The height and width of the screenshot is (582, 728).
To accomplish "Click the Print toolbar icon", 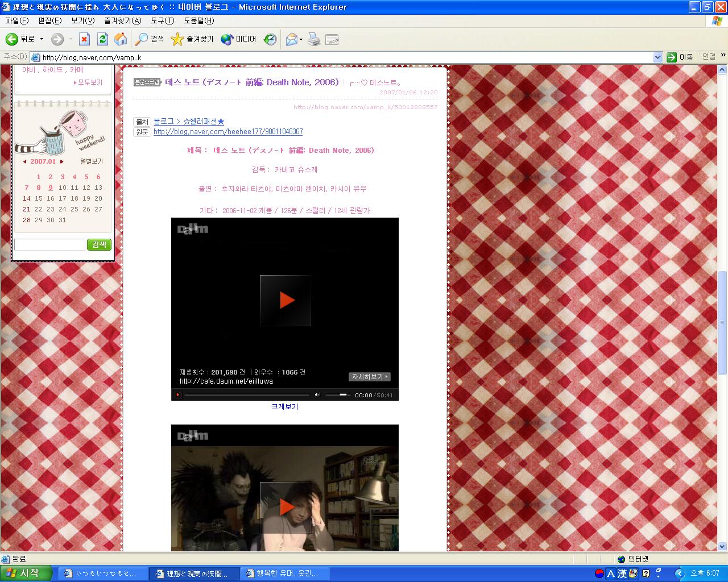I will coord(314,39).
